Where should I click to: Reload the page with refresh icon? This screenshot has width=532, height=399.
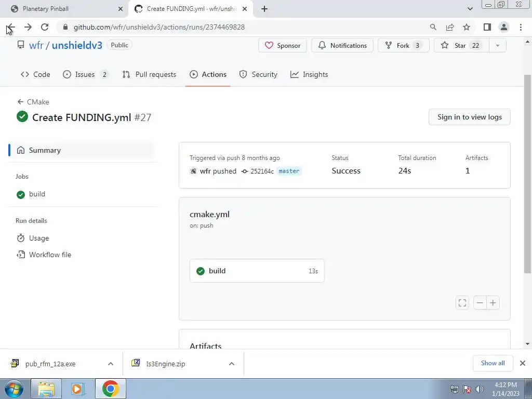click(x=45, y=27)
